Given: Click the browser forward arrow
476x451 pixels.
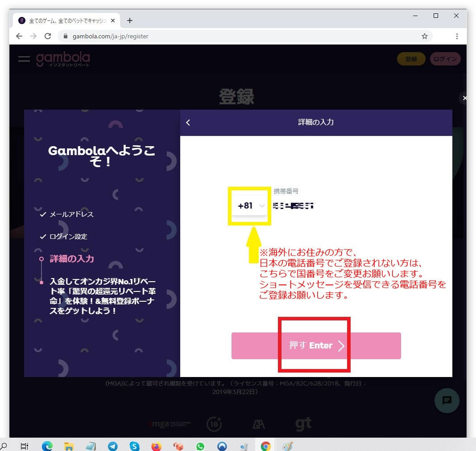Looking at the screenshot, I should [x=33, y=36].
